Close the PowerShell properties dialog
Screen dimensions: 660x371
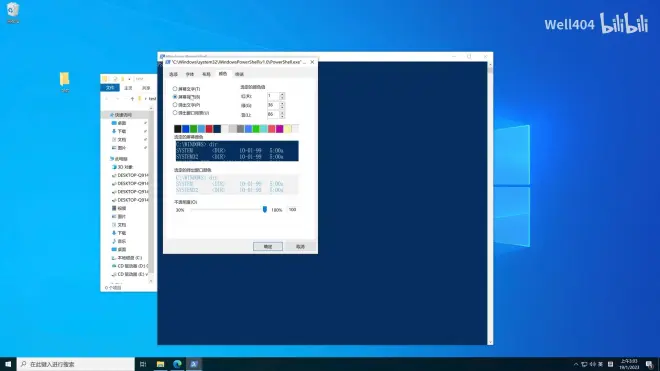click(x=312, y=62)
